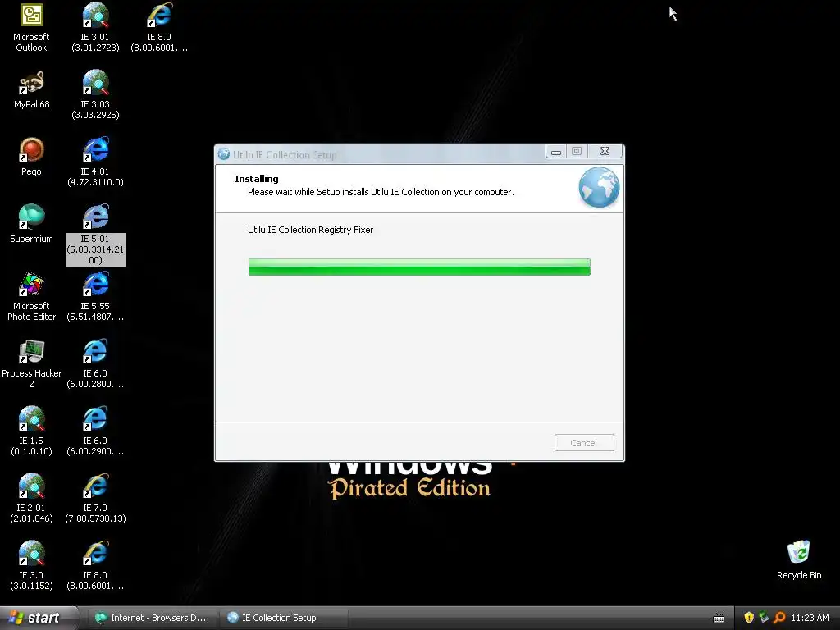Click the IE 5.01 (5.00.3314.2100) icon
The image size is (840, 630).
[95, 235]
